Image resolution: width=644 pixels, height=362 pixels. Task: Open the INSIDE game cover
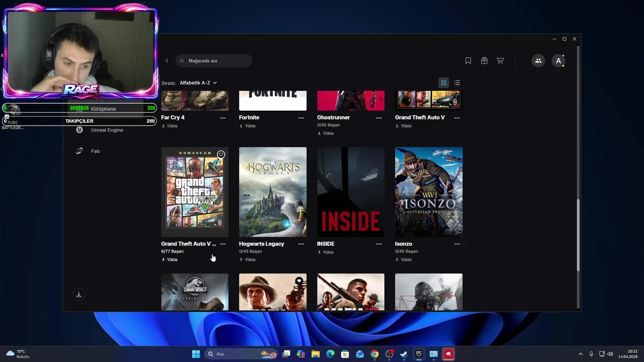pos(351,192)
